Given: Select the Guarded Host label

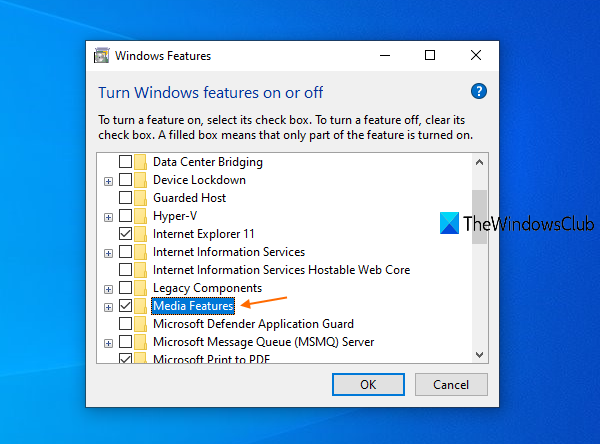Looking at the screenshot, I should click(189, 198).
